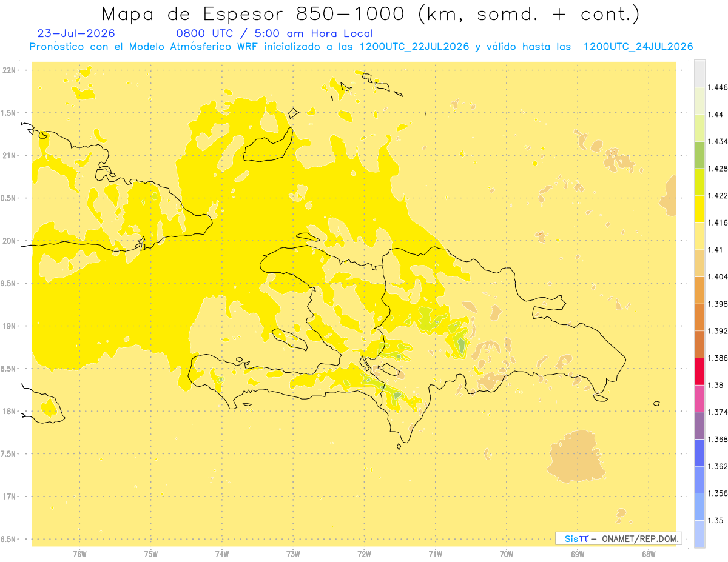Click the '1.446' legend value

[x=718, y=88]
